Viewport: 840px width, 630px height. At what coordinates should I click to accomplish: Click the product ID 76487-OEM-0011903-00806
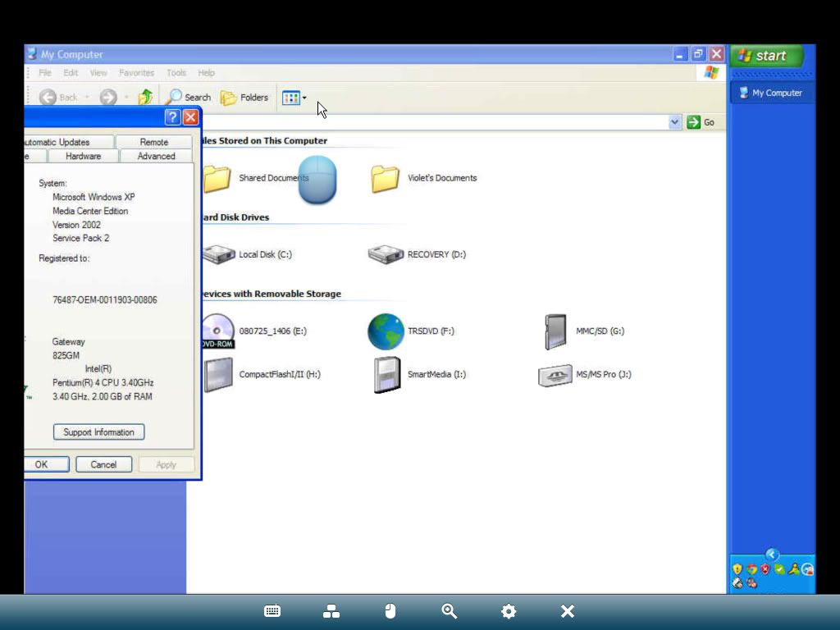coord(105,300)
